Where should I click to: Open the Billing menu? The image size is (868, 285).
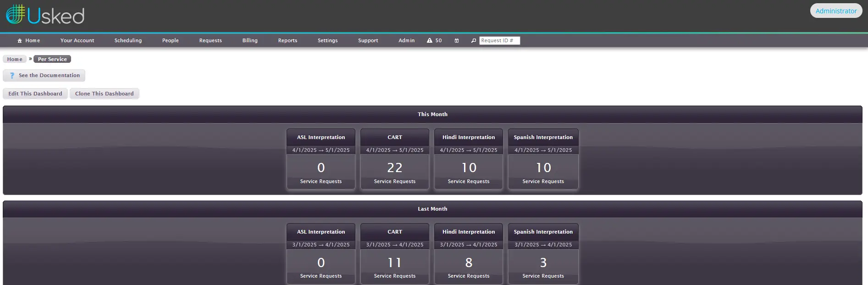pos(250,41)
